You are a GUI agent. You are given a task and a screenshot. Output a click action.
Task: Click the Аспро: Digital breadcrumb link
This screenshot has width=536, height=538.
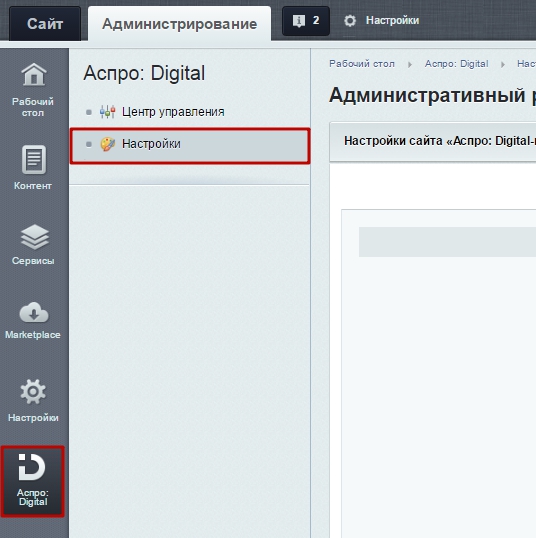click(x=456, y=64)
